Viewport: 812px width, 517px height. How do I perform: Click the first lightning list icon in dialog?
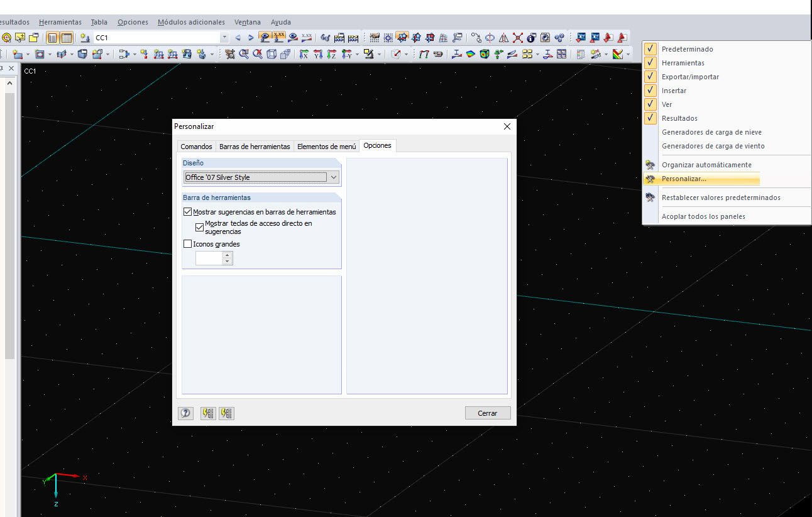coord(207,413)
